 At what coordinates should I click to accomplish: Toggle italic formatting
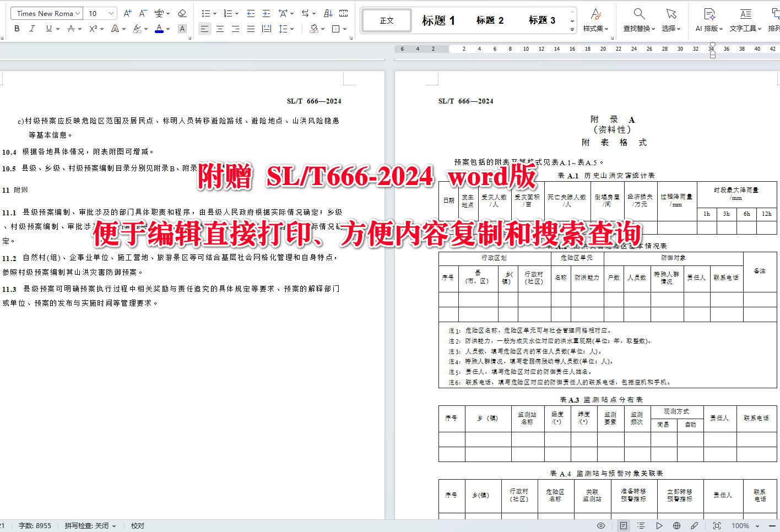click(x=31, y=29)
